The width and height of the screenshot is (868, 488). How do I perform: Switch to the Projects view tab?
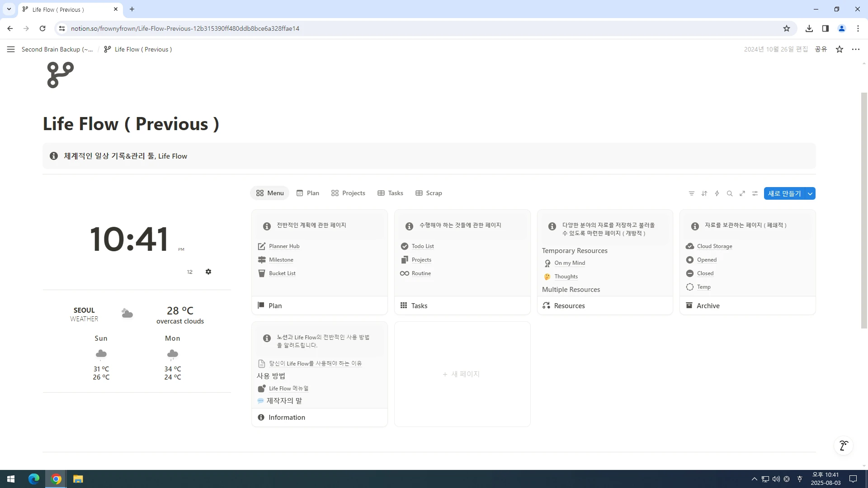coord(348,193)
